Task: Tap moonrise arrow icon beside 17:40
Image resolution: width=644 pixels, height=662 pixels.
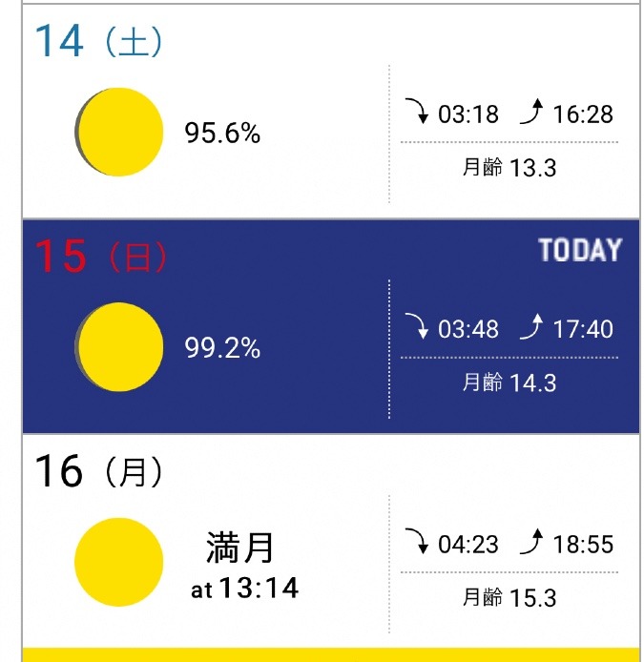Action: (531, 326)
